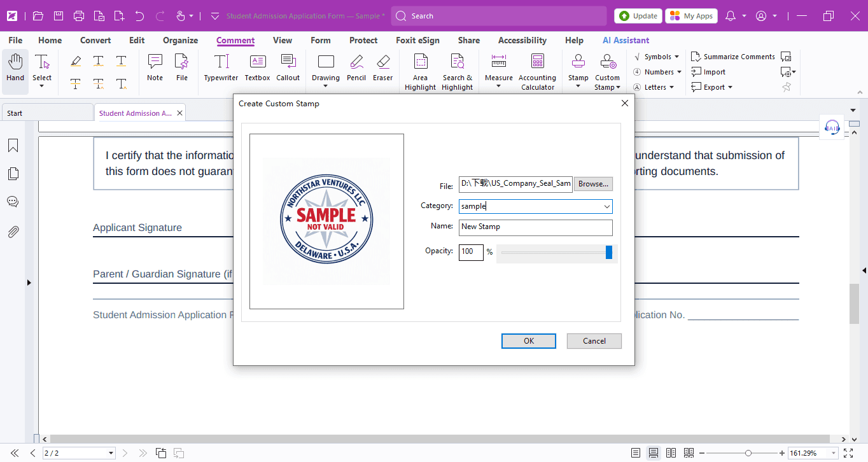Viewport: 868px width, 462px height.
Task: Click Summarize Comments
Action: click(x=733, y=57)
